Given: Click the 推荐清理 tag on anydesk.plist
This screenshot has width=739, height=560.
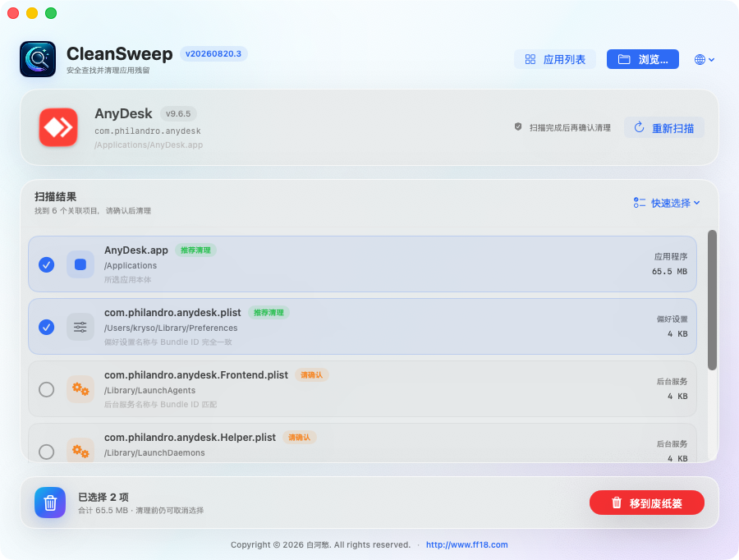Looking at the screenshot, I should click(269, 313).
